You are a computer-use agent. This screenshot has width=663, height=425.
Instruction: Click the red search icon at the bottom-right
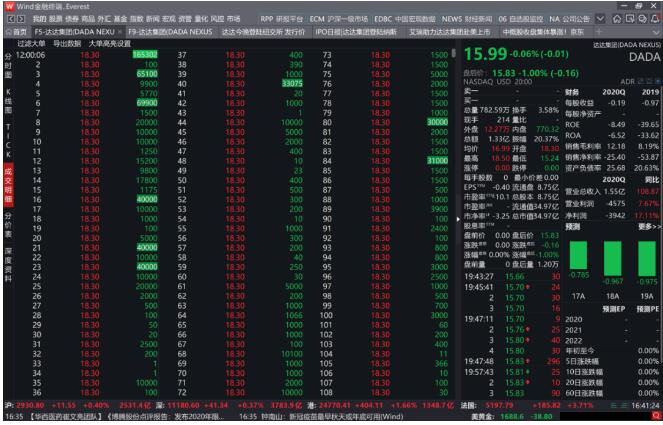click(x=656, y=417)
